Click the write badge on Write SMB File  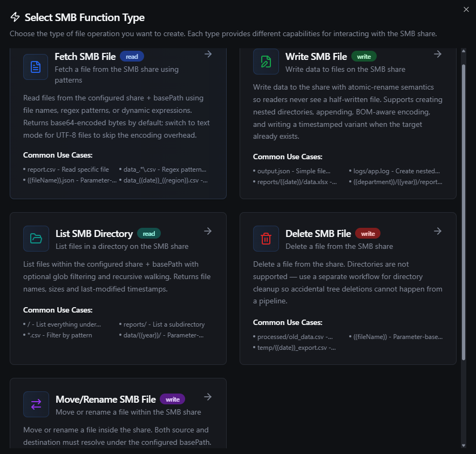364,57
